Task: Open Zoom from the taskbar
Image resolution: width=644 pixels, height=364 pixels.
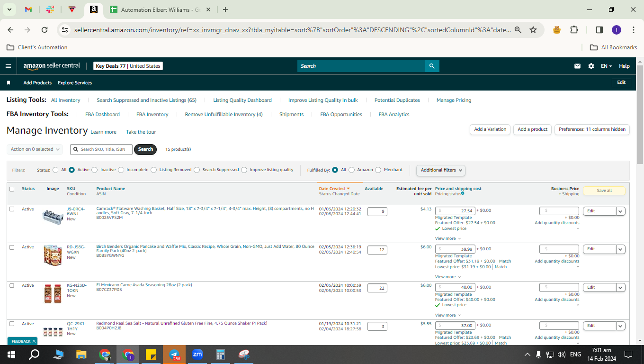Action: (x=197, y=355)
